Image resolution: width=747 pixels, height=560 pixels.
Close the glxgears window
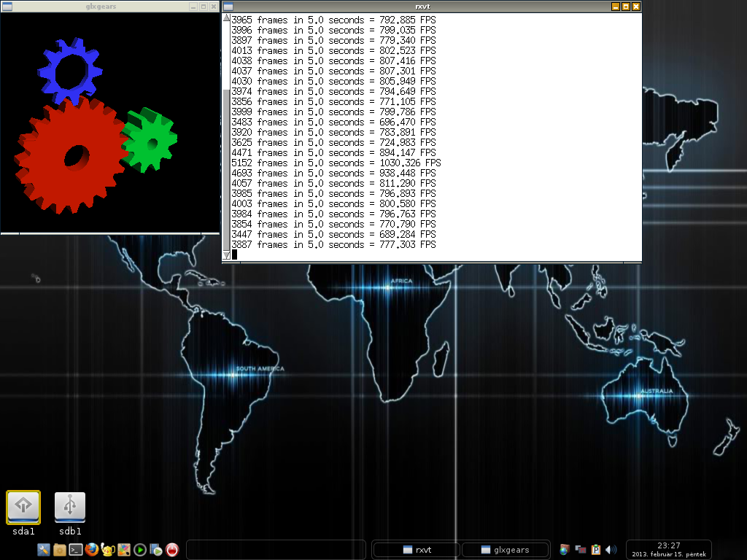tap(214, 7)
